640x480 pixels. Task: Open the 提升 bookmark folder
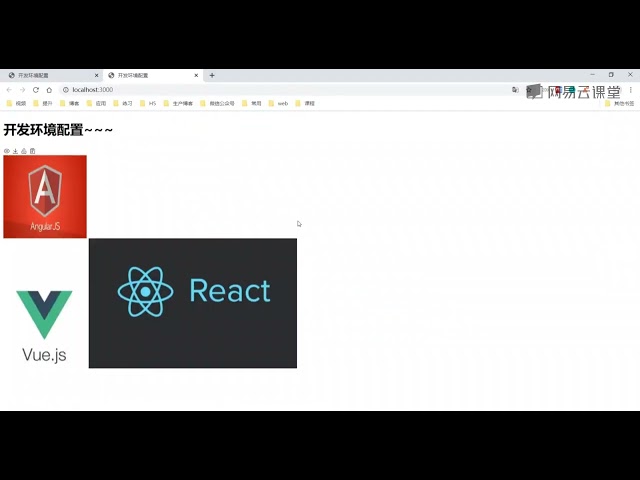[43, 104]
